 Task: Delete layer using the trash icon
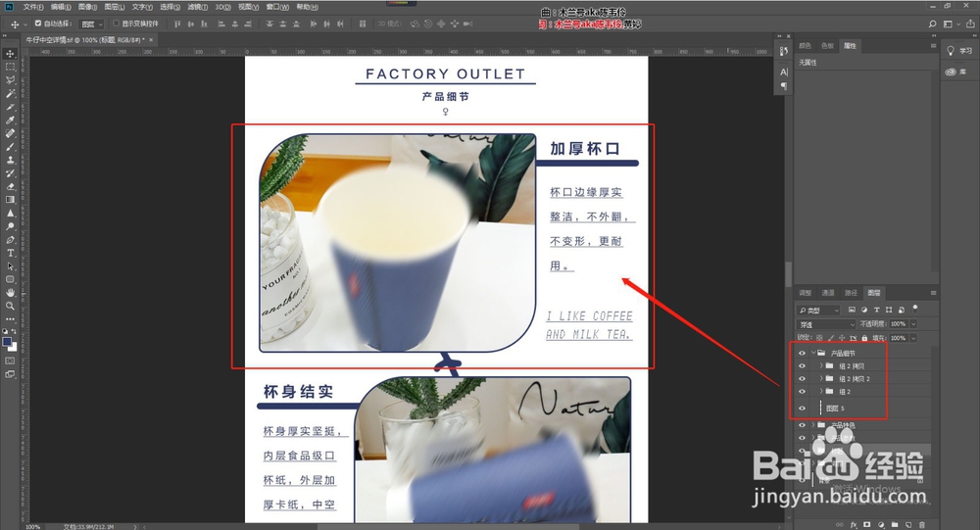(922, 525)
